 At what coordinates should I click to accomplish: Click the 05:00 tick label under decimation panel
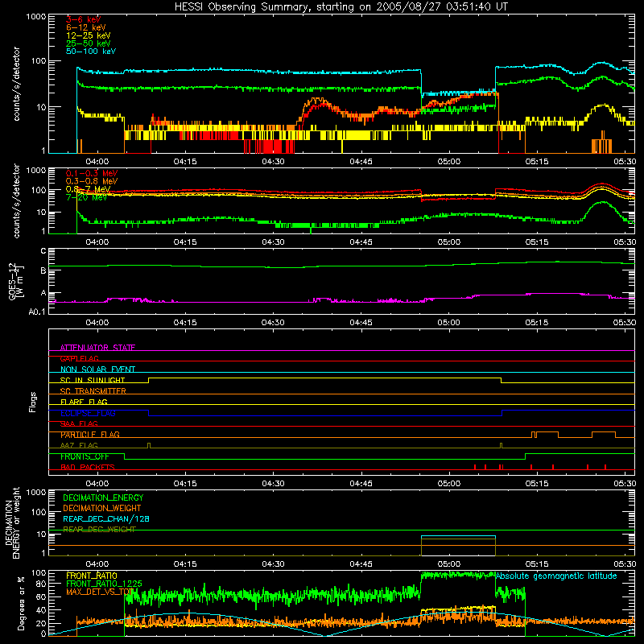pyautogui.click(x=449, y=564)
